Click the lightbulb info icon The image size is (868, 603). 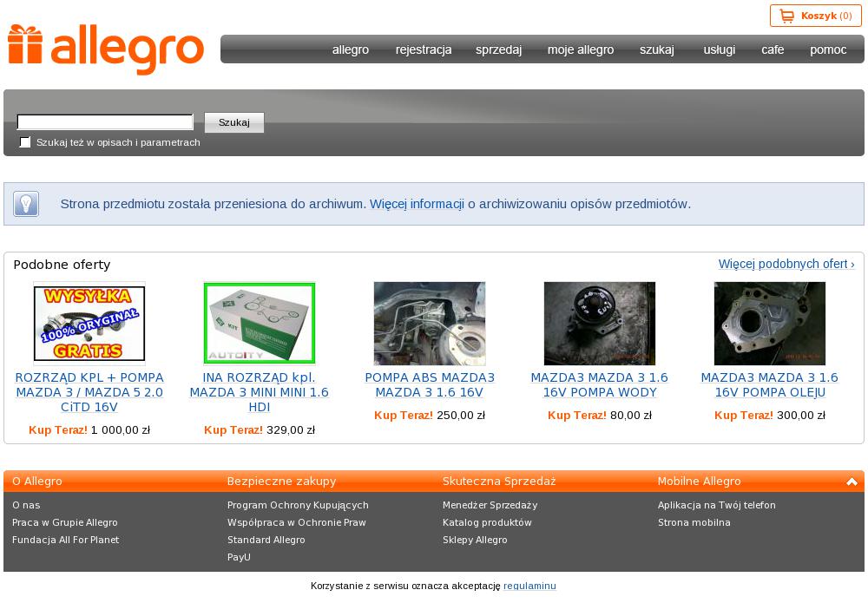pyautogui.click(x=26, y=204)
